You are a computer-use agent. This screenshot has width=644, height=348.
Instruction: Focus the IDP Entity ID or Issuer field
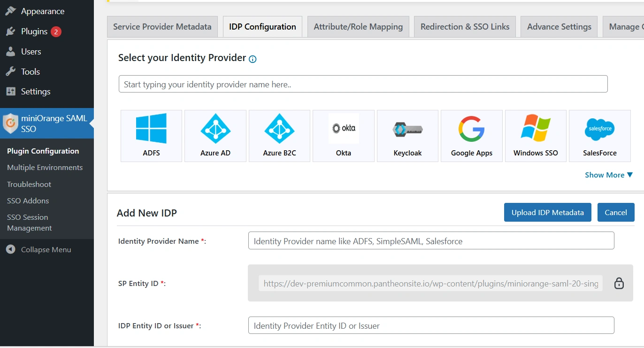pos(431,325)
